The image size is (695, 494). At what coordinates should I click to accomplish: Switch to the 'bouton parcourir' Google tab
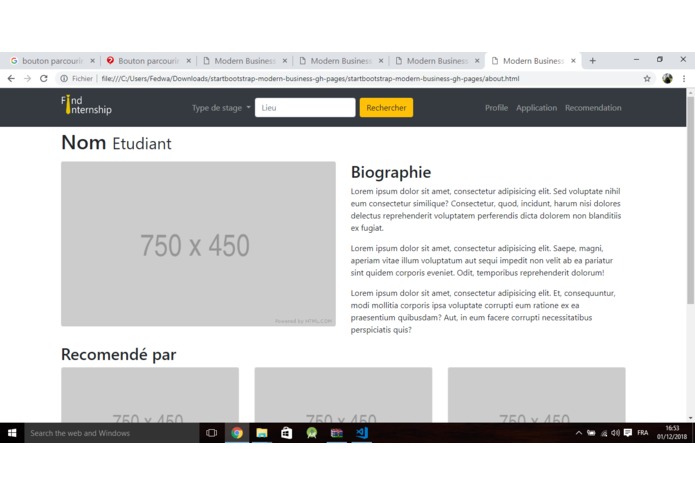tap(50, 61)
